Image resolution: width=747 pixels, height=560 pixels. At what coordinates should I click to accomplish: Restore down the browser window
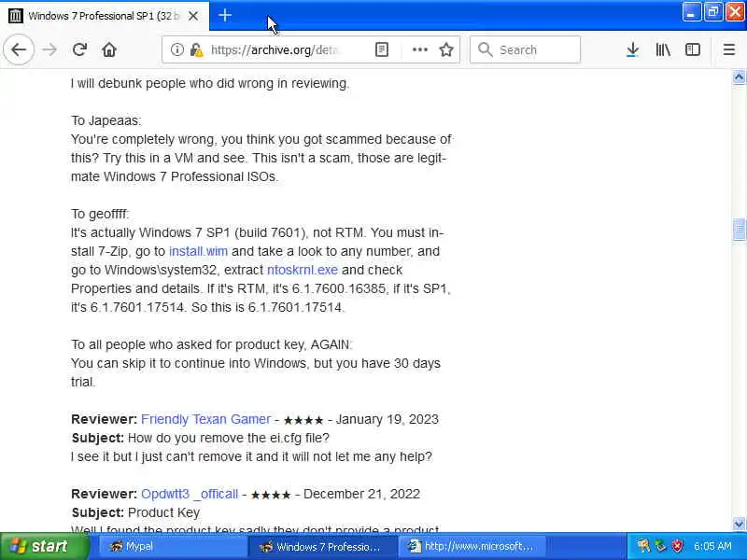tap(713, 12)
